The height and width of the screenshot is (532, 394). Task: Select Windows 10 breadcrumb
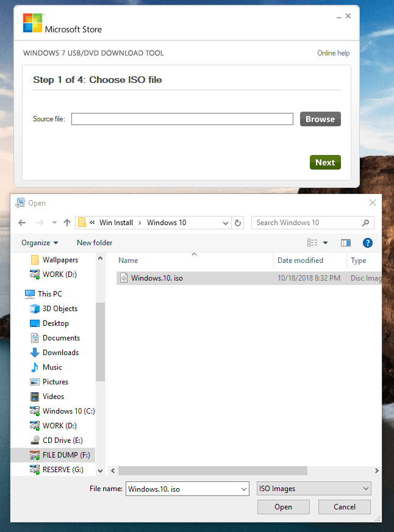167,223
